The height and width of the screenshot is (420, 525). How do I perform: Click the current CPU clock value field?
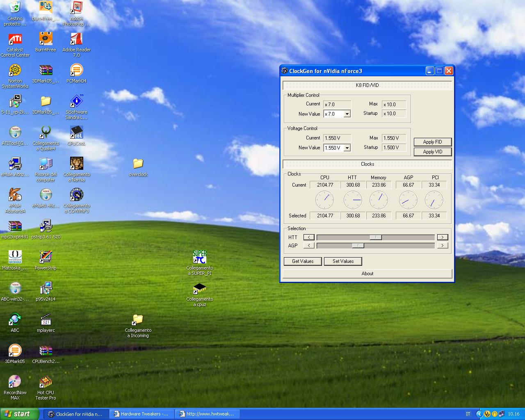pyautogui.click(x=325, y=185)
